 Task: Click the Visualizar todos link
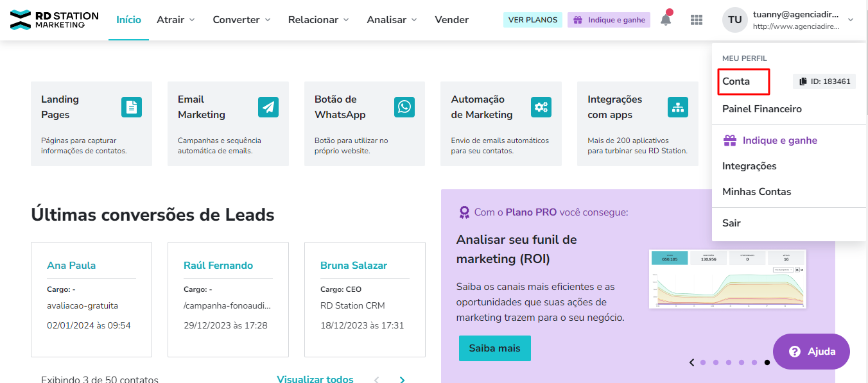(315, 379)
